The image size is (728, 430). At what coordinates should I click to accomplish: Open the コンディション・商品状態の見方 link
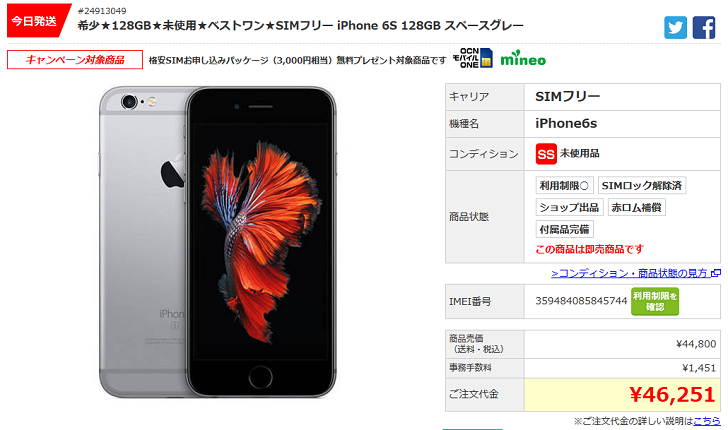(629, 273)
